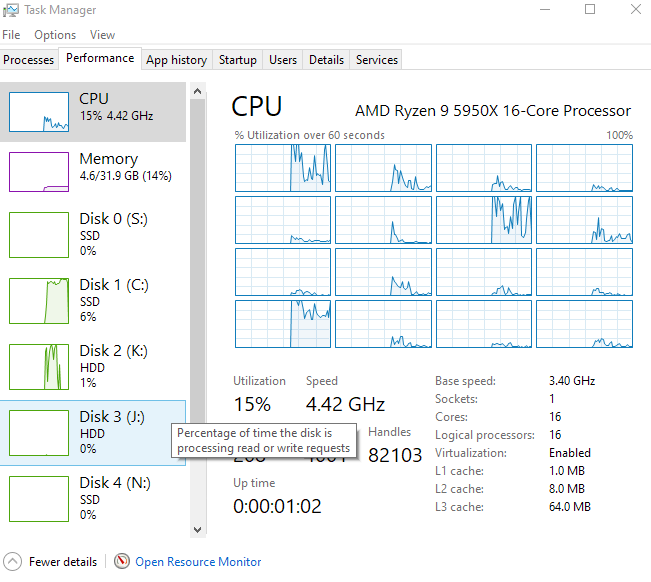
Task: Select the Disk 2 (K:) graph thumbnail
Action: point(39,367)
